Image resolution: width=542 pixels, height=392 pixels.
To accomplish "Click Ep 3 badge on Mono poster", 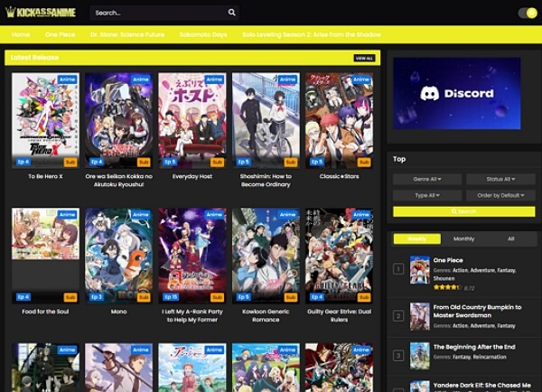I will [x=97, y=297].
